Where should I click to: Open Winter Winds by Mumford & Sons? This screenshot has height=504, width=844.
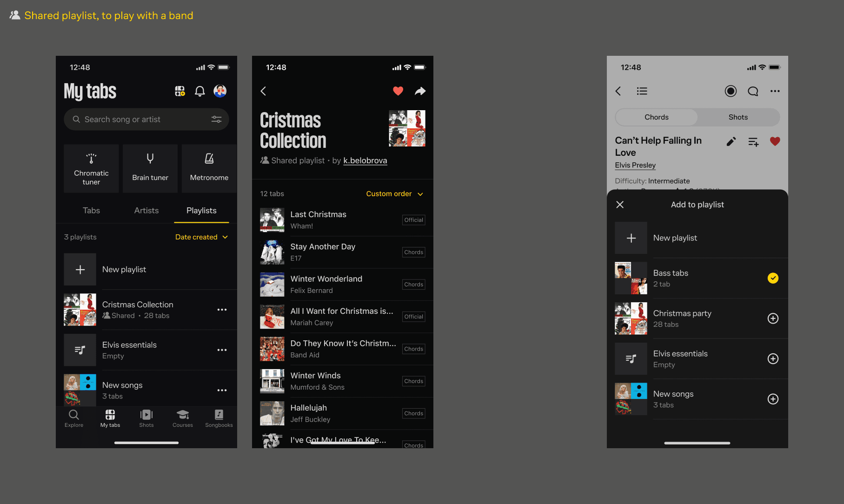point(343,381)
